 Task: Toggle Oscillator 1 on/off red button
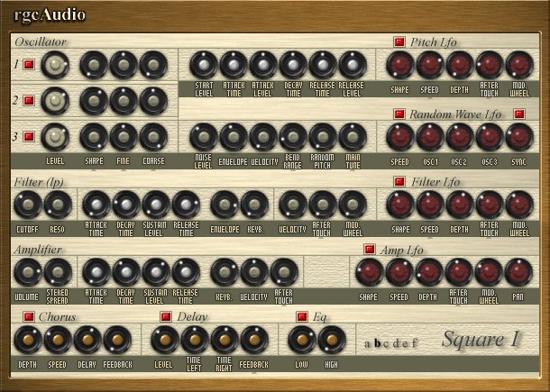(29, 65)
